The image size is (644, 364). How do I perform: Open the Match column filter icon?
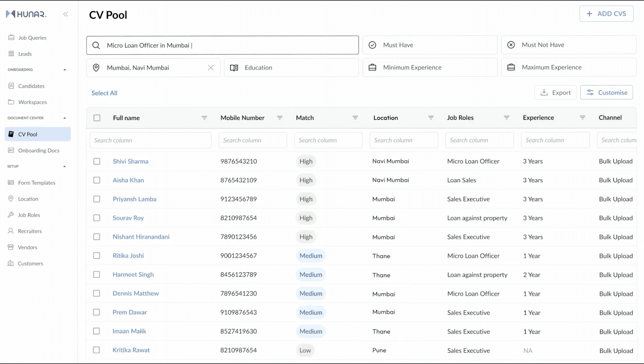(x=355, y=118)
